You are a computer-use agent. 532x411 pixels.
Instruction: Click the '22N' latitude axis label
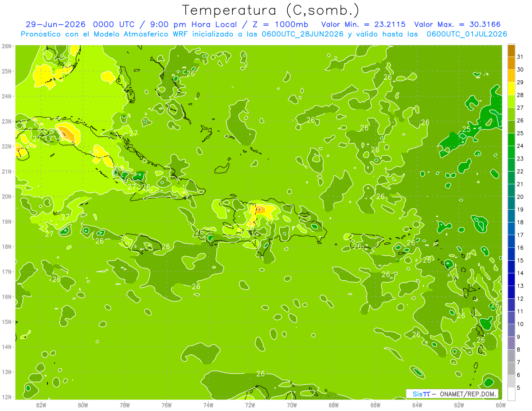7,146
